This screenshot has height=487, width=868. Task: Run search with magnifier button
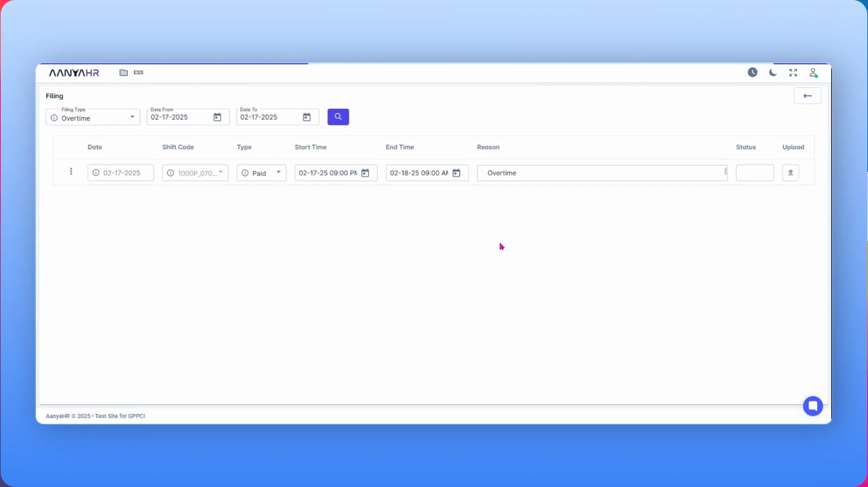click(x=338, y=117)
